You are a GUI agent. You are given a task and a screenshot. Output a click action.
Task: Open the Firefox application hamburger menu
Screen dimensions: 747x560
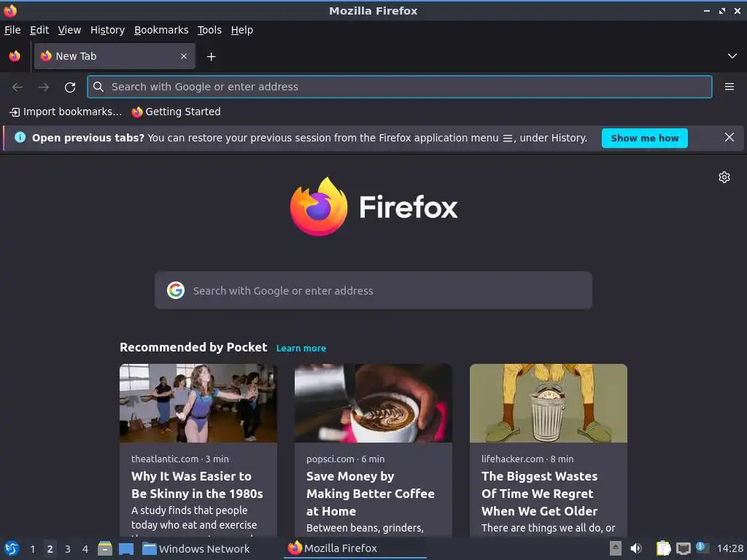pyautogui.click(x=729, y=87)
